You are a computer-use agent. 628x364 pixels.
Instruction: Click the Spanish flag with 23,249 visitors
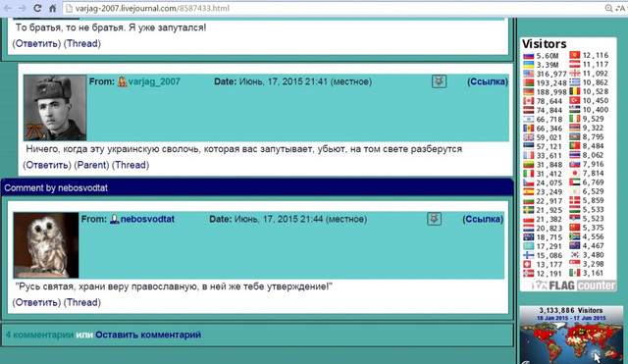click(529, 191)
